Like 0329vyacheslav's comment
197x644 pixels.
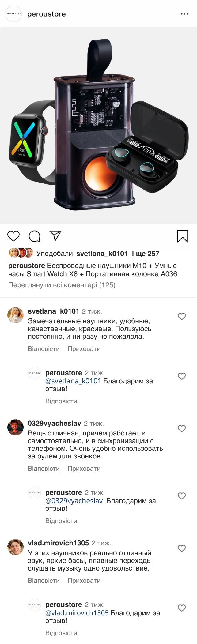182,428
